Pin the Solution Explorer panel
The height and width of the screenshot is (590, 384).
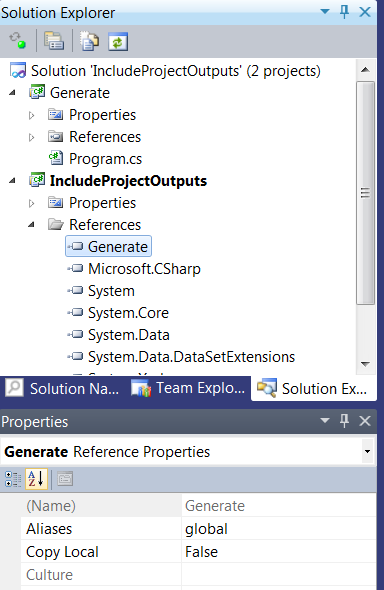coord(344,12)
